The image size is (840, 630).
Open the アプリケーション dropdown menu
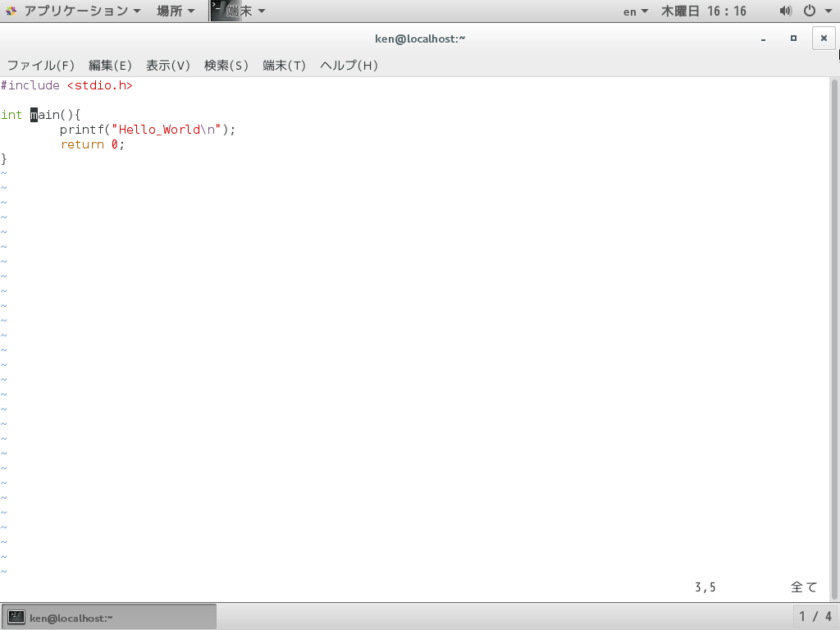(82, 11)
